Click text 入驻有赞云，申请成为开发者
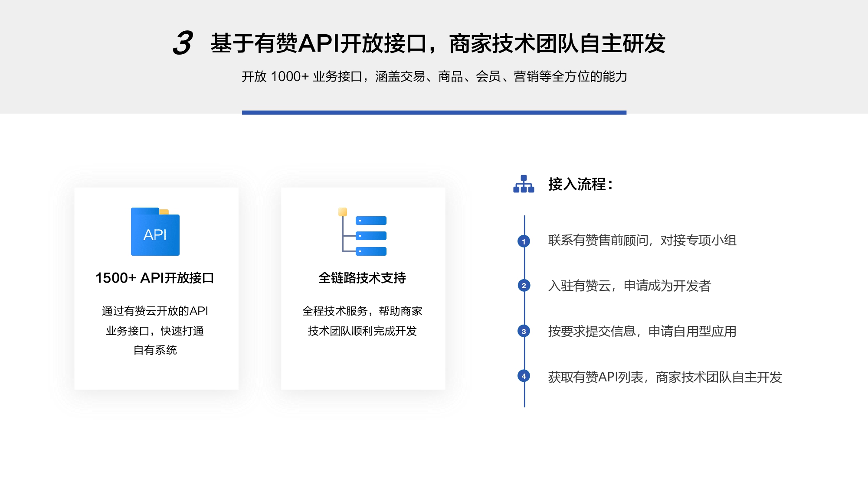This screenshot has width=868, height=488. 629,286
